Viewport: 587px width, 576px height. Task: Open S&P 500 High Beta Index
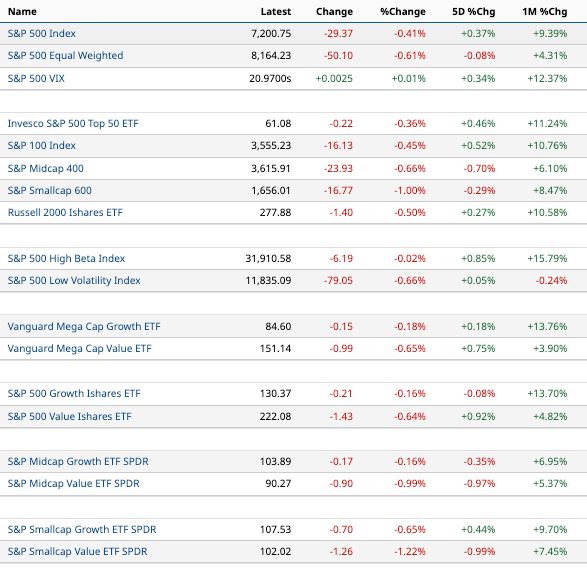(x=66, y=258)
